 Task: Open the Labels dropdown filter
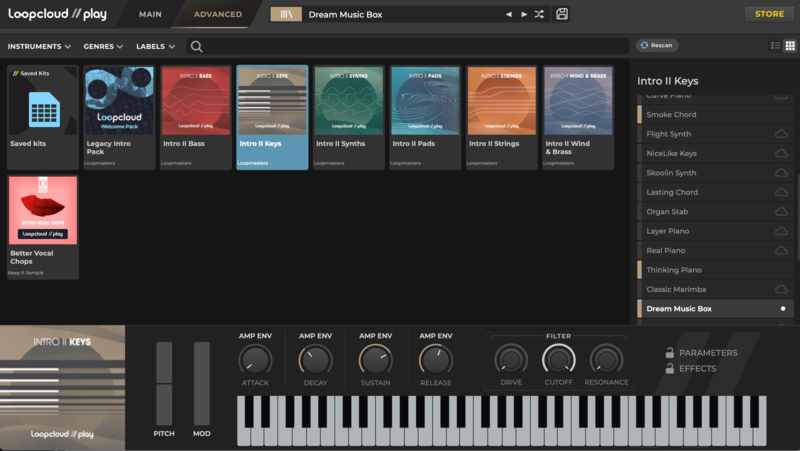coord(155,46)
